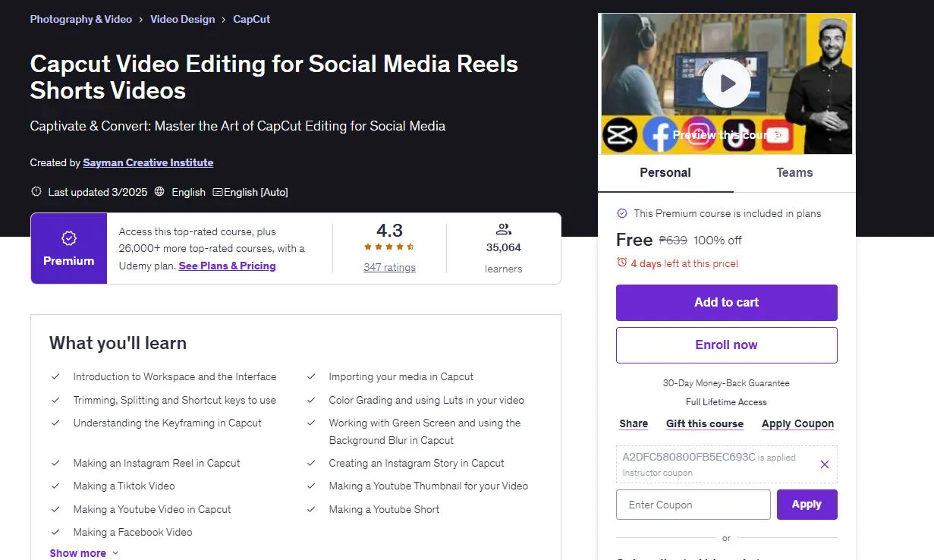934x560 pixels.
Task: Click the CapCut logo in preview thumbnail
Action: coord(618,136)
